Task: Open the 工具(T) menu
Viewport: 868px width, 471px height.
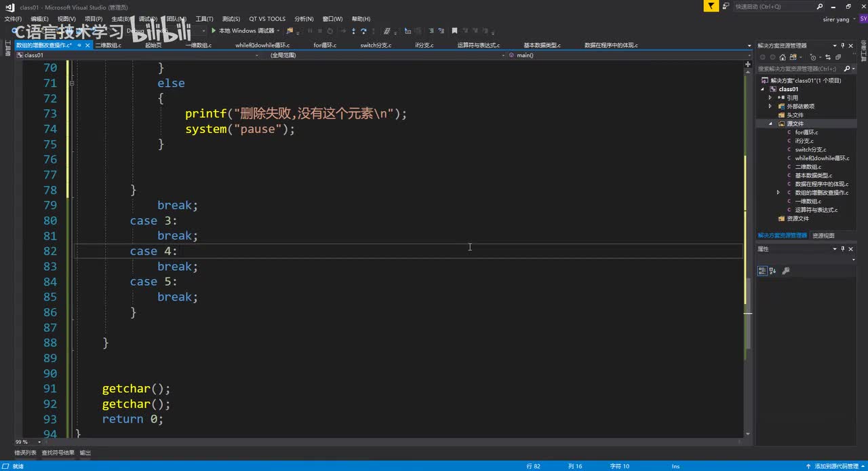Action: point(204,19)
